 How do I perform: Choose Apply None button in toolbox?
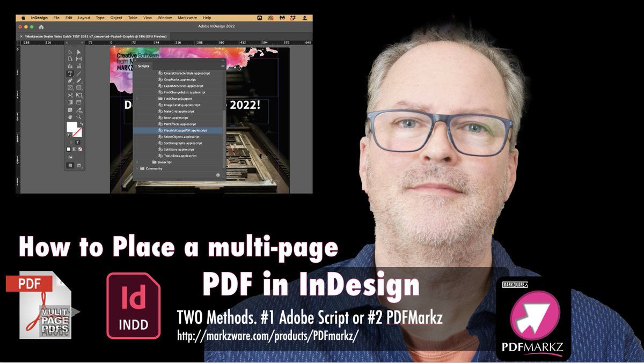click(80, 149)
